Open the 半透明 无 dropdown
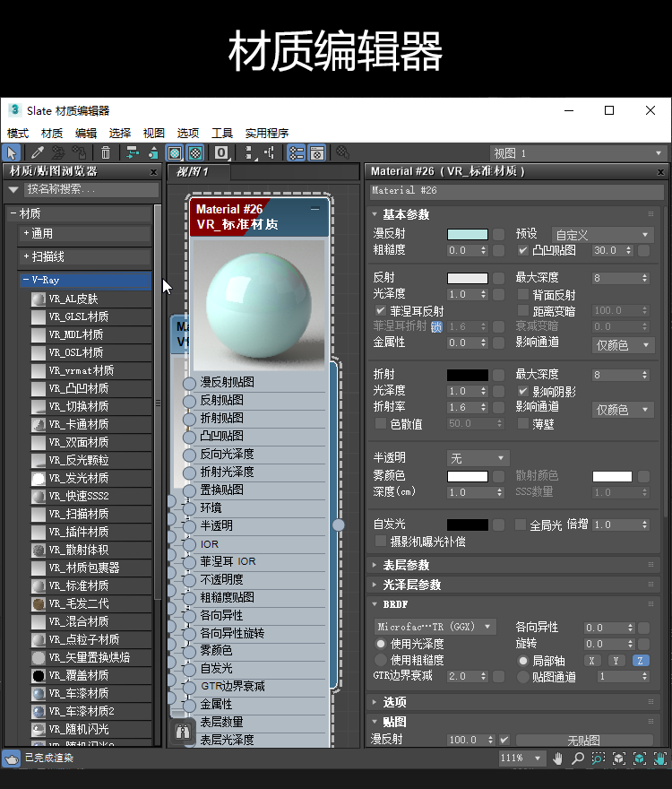The width and height of the screenshot is (672, 789). 478,458
